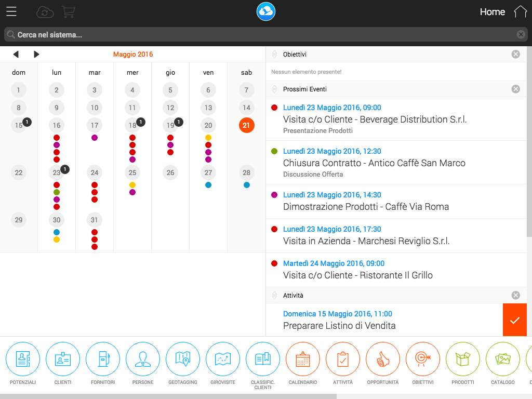The width and height of the screenshot is (532, 399).
Task: Open the Calendario module
Action: (x=303, y=359)
